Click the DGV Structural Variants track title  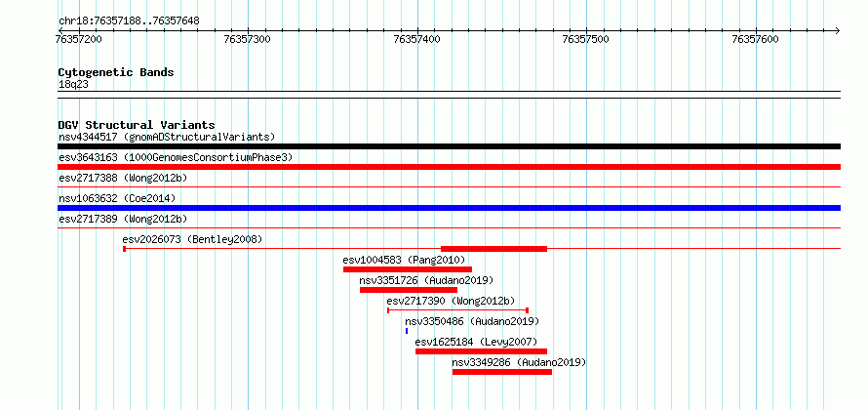point(137,125)
